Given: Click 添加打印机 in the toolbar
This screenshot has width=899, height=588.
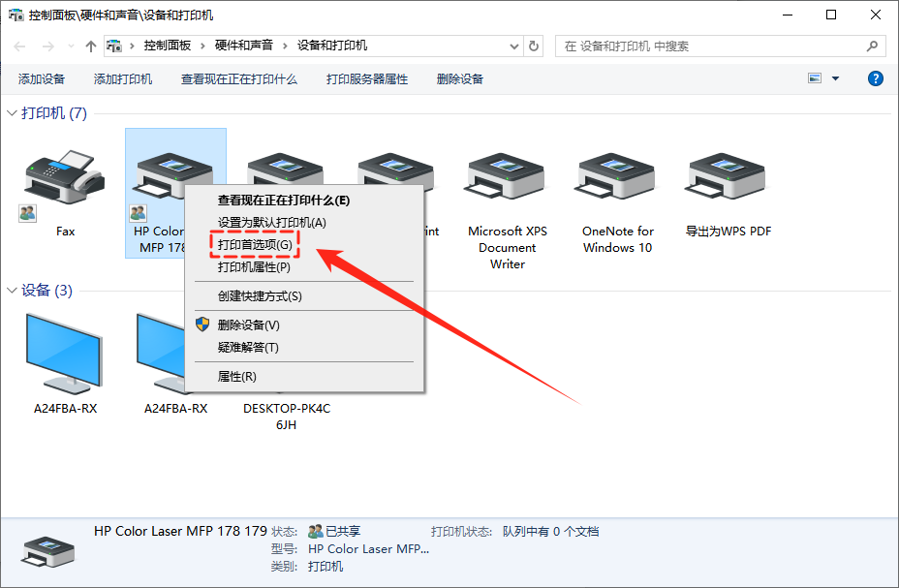Looking at the screenshot, I should pyautogui.click(x=123, y=79).
